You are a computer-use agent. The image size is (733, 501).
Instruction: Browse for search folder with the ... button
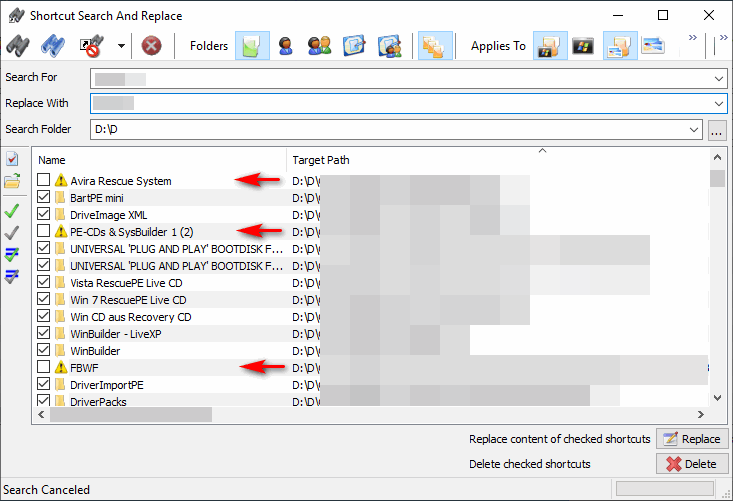[716, 129]
